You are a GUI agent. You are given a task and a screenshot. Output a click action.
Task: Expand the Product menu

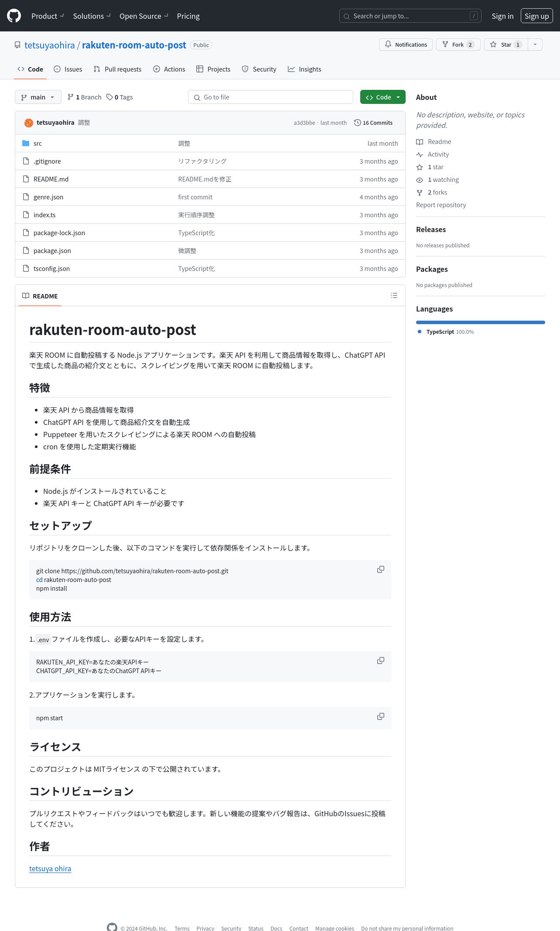[48, 16]
